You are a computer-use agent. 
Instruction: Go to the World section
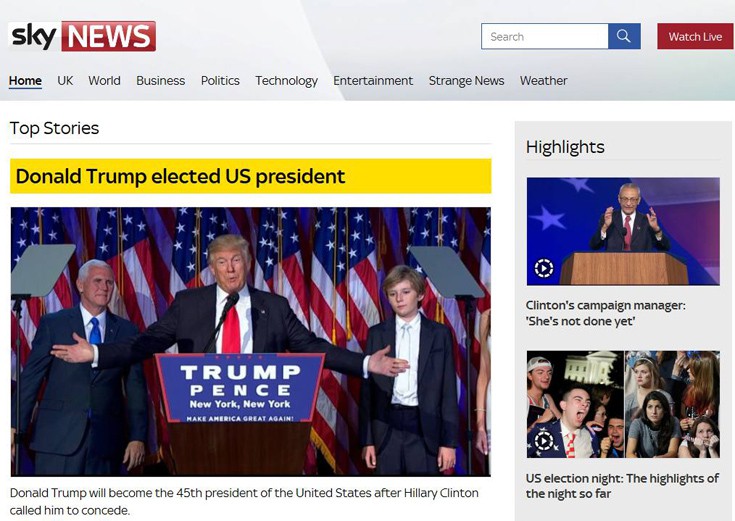105,81
